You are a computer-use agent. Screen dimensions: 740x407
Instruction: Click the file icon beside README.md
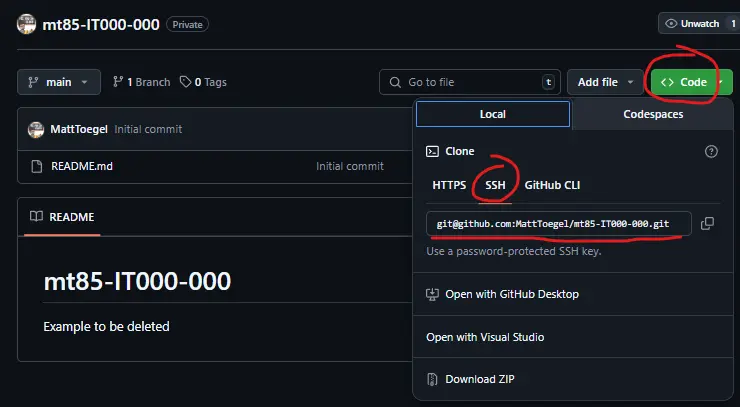point(36,166)
